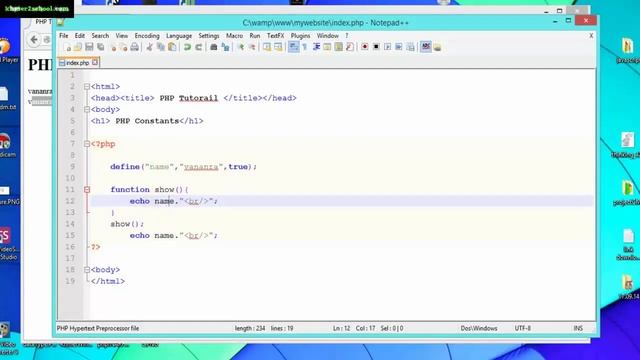Click the Save All toolbar icon

100,47
